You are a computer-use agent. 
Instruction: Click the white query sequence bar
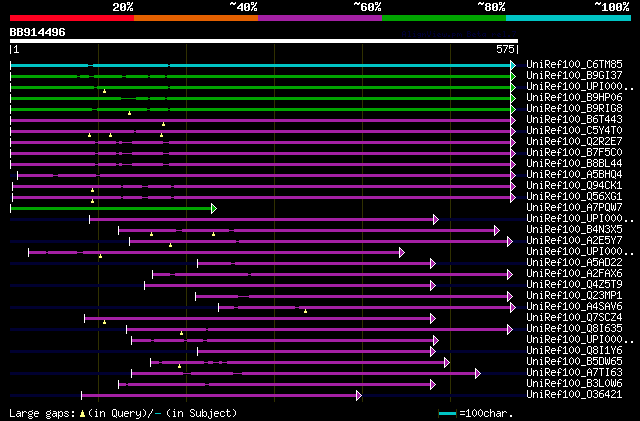264,41
